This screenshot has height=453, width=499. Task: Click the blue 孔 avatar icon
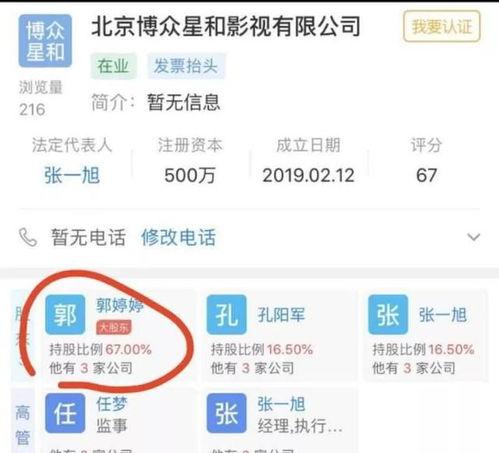(227, 314)
